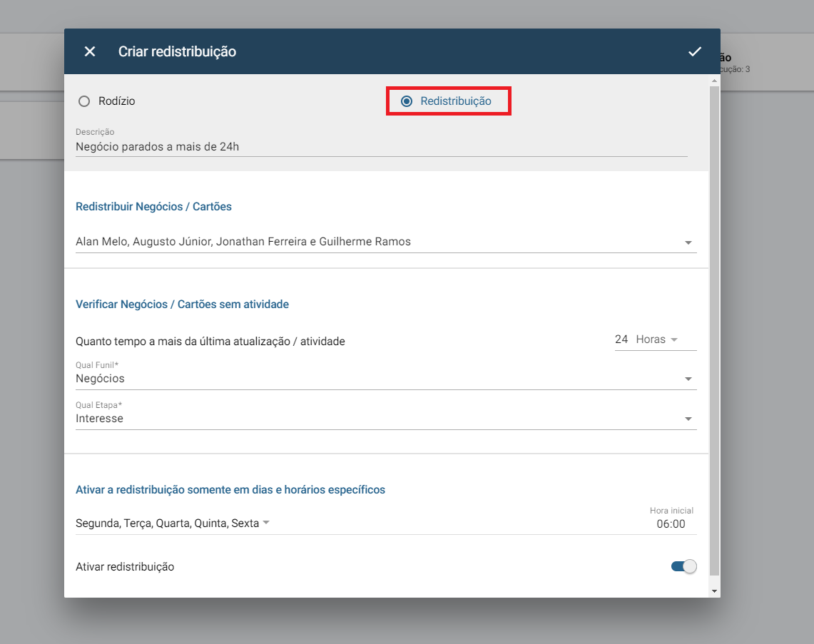
Task: Open the Horas unit dropdown
Action: pyautogui.click(x=657, y=339)
